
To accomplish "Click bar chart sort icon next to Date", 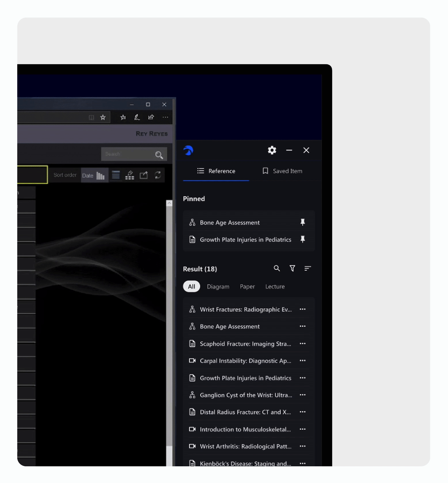I will [100, 175].
